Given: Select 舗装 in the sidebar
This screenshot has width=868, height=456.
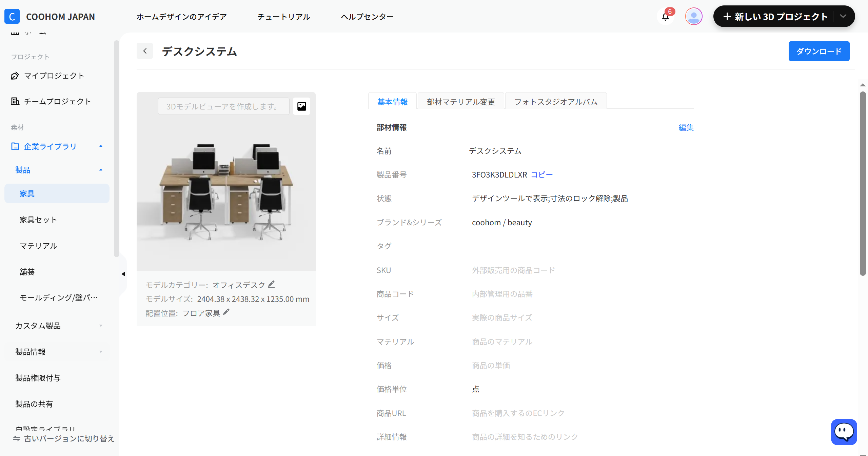Looking at the screenshot, I should coord(27,272).
